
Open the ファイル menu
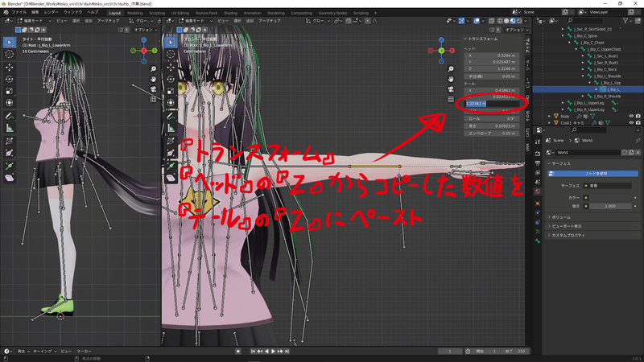(19, 12)
